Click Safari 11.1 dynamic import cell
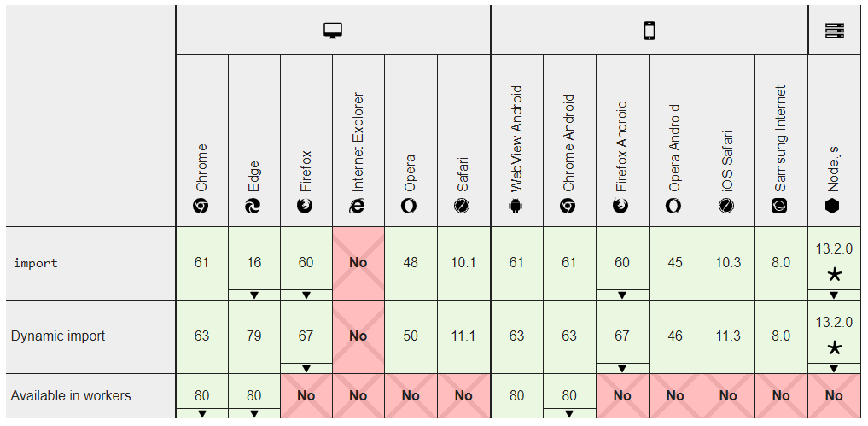868x426 pixels. coord(463,336)
